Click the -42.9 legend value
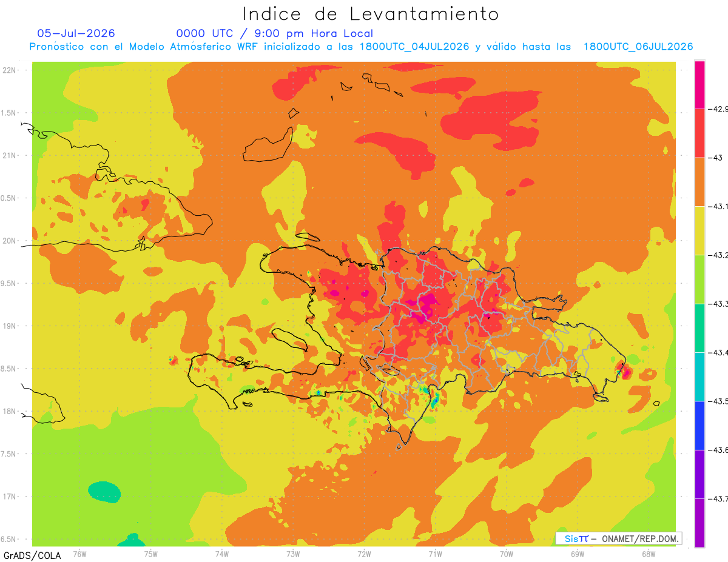728x562 pixels. coord(717,109)
